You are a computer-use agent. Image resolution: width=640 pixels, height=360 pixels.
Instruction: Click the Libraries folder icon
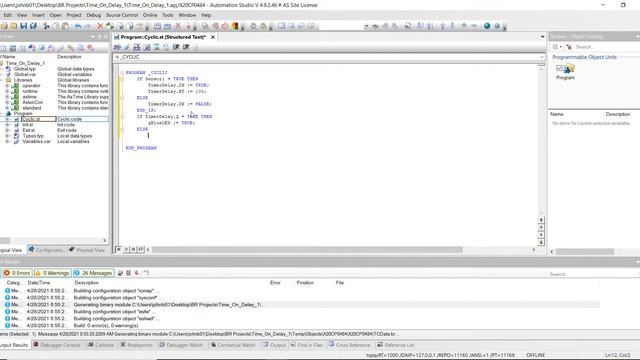8,80
